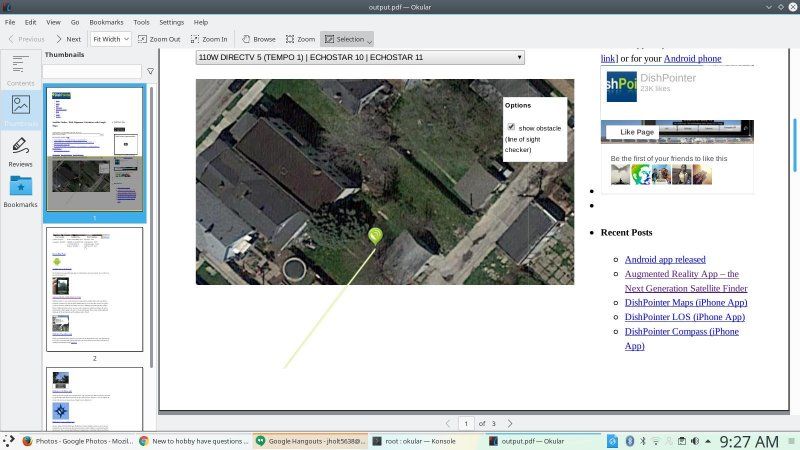Click the 9:27 AM clock

[748, 441]
